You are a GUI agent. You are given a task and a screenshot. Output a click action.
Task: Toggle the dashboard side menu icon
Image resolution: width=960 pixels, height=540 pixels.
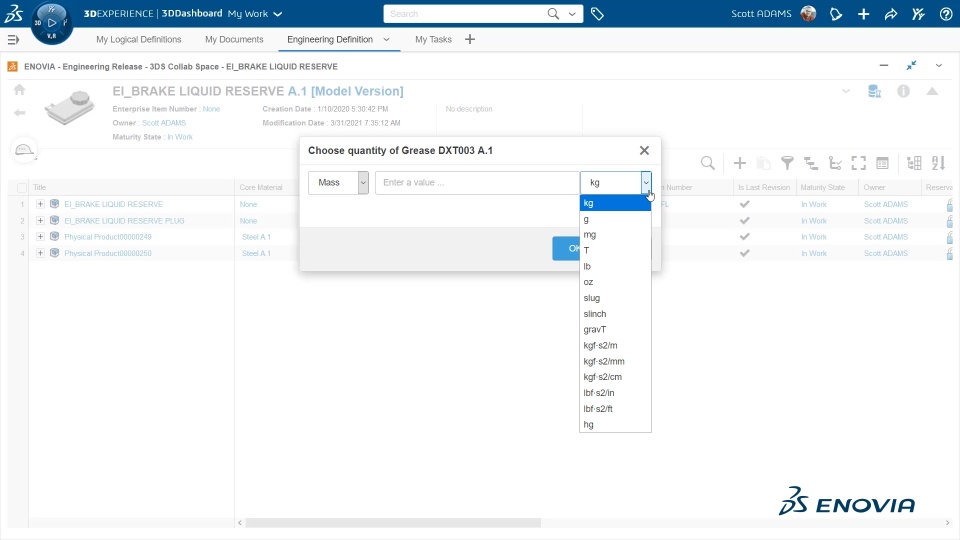pyautogui.click(x=13, y=40)
